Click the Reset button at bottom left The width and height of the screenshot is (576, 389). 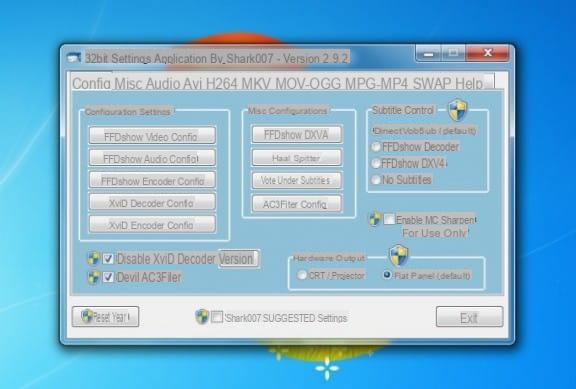pyautogui.click(x=105, y=316)
